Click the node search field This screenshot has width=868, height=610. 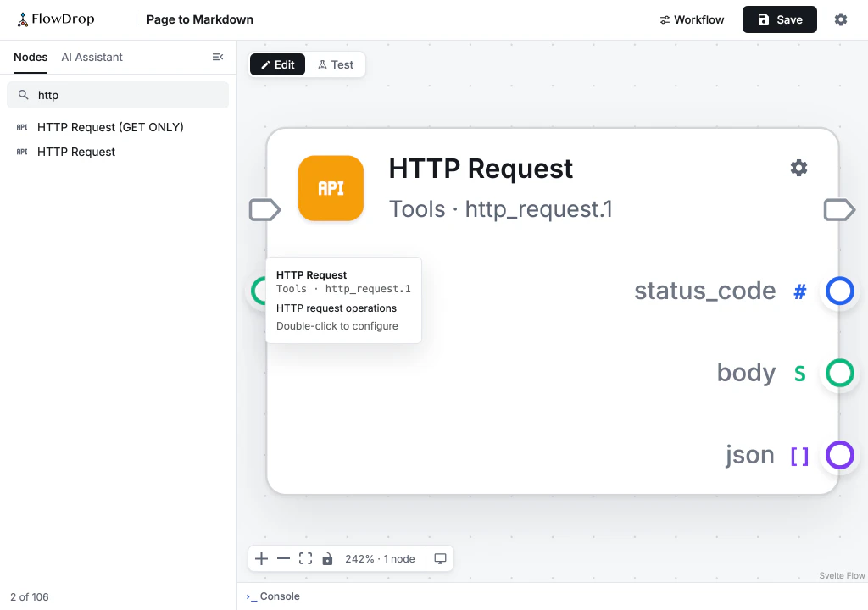(x=117, y=95)
